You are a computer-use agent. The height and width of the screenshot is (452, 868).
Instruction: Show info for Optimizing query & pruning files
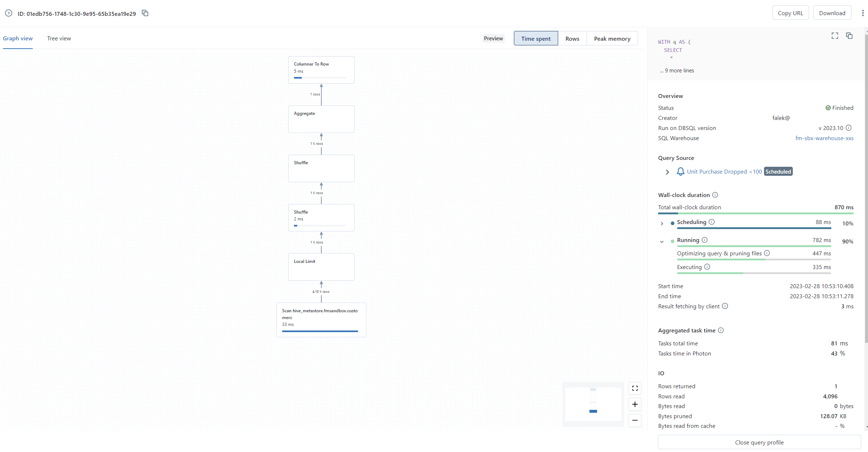pyautogui.click(x=768, y=253)
